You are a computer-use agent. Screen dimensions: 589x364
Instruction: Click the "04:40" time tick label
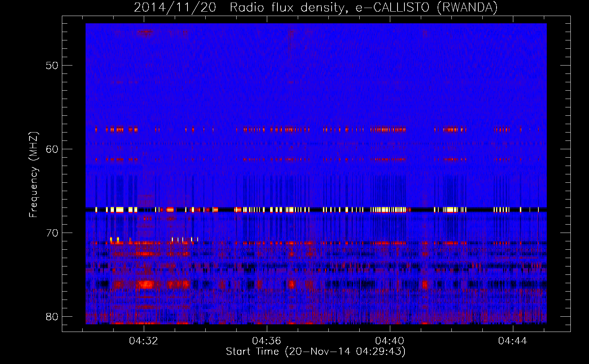390,341
